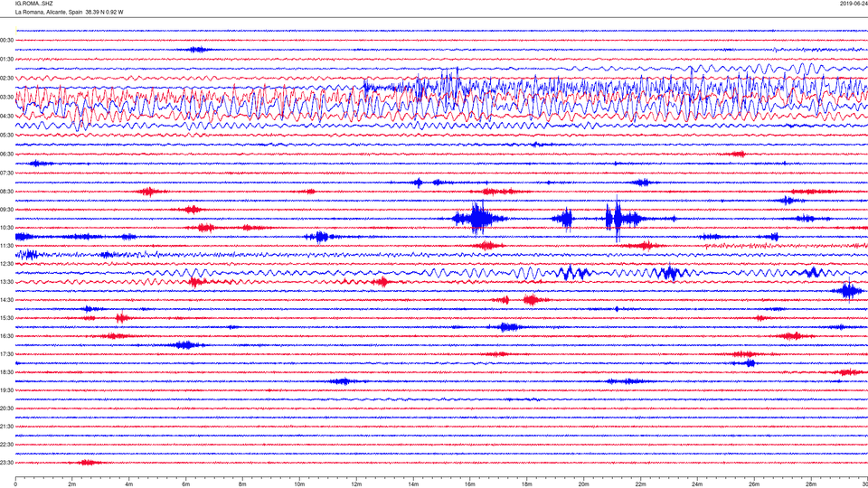Select the 14:30 time label
This screenshot has width=868, height=488.
tap(6, 300)
